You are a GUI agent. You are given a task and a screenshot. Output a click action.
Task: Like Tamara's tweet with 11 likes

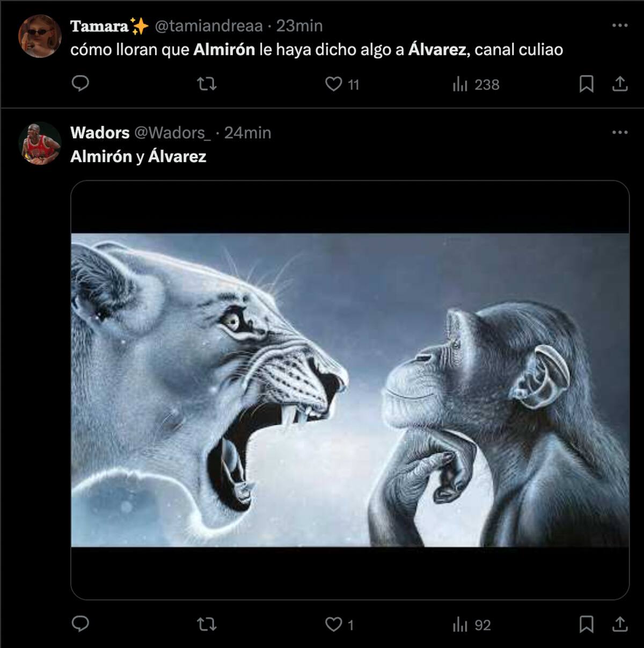[x=334, y=84]
